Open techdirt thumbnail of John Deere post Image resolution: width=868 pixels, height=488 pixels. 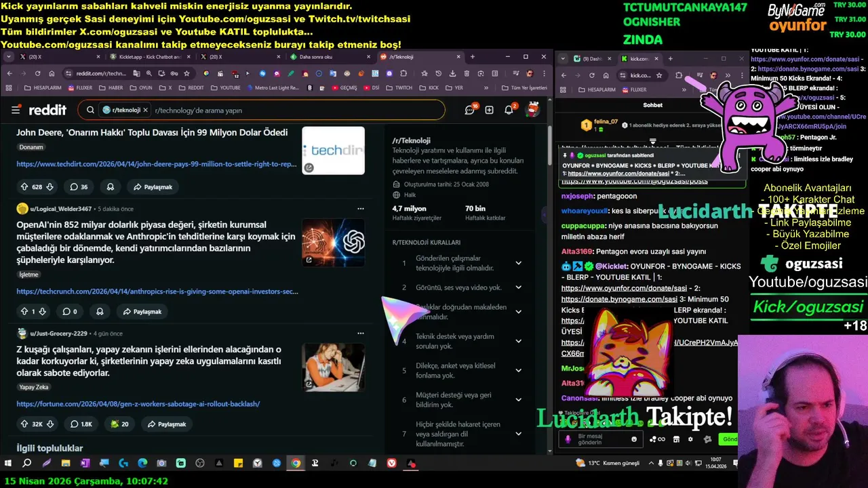tap(333, 150)
